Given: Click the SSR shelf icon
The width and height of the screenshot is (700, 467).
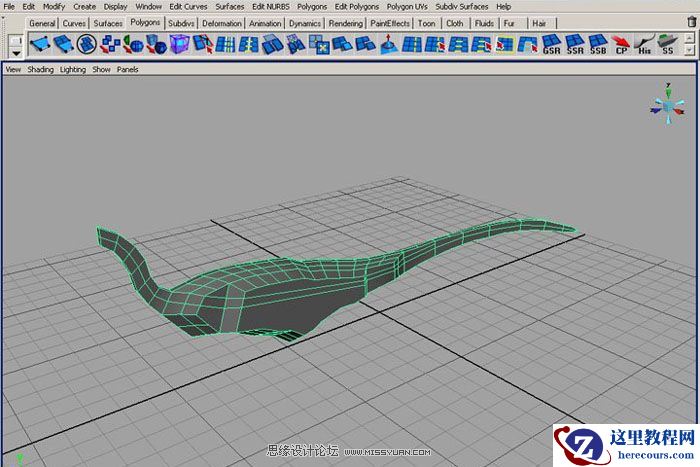Looking at the screenshot, I should tap(575, 44).
